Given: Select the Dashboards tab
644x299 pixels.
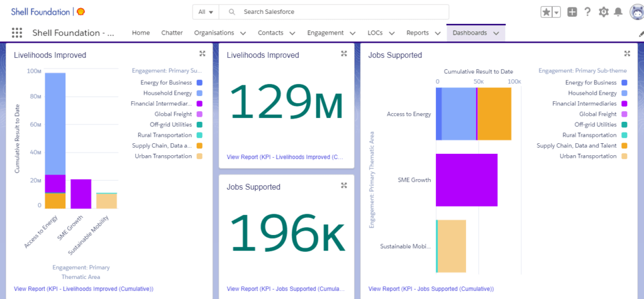Looking at the screenshot, I should click(470, 33).
